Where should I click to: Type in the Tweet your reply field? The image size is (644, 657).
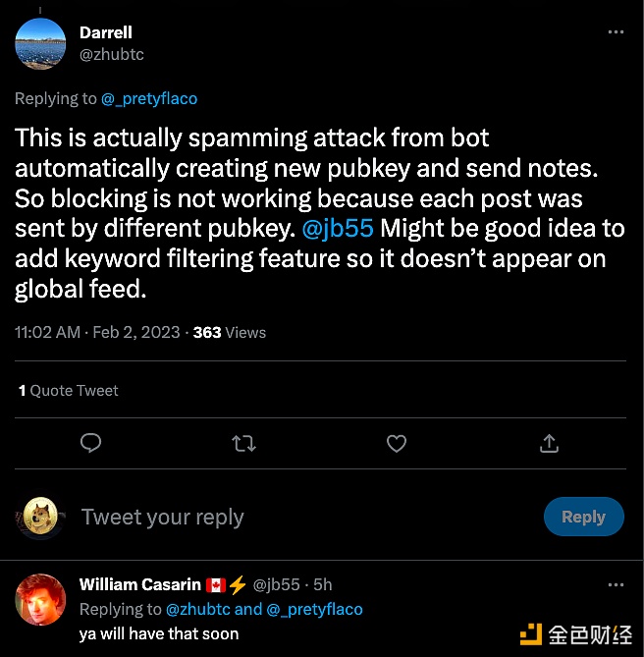[x=295, y=517]
